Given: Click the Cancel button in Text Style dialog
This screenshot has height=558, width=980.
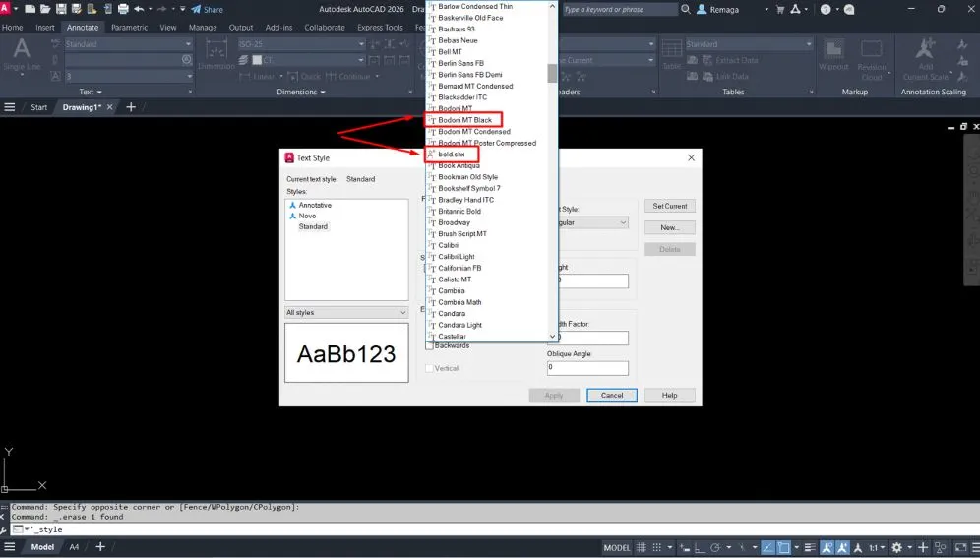Looking at the screenshot, I should point(612,395).
